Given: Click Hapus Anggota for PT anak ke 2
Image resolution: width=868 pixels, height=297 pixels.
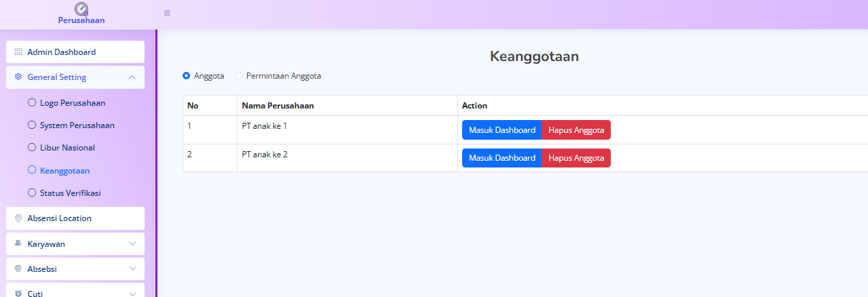Looking at the screenshot, I should (576, 158).
